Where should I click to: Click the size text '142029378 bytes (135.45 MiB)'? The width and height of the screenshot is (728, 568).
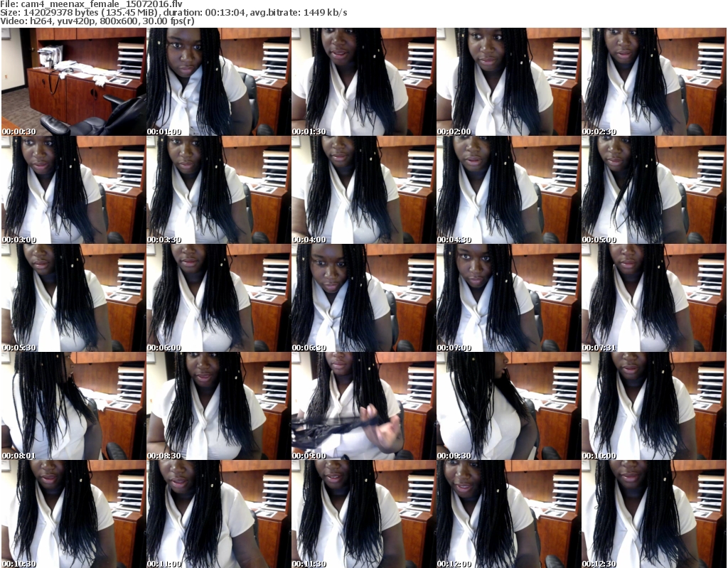89,13
